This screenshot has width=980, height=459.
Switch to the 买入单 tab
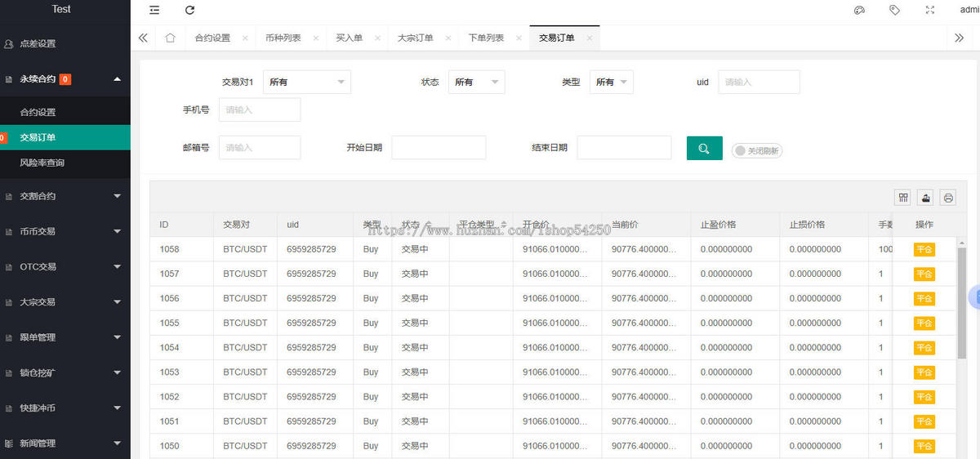coord(349,38)
